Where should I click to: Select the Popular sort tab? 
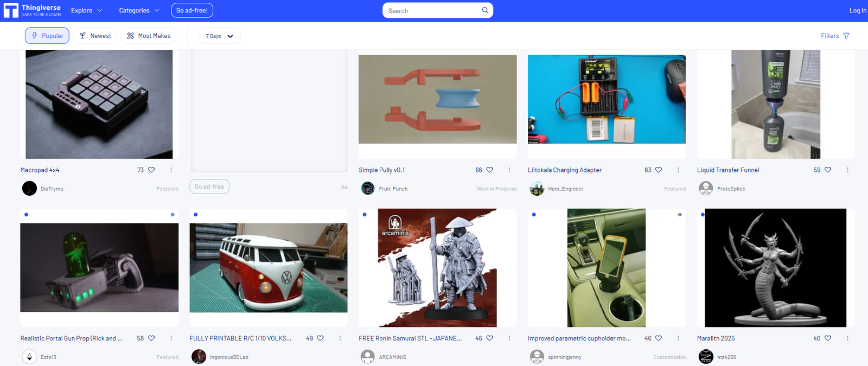(47, 36)
